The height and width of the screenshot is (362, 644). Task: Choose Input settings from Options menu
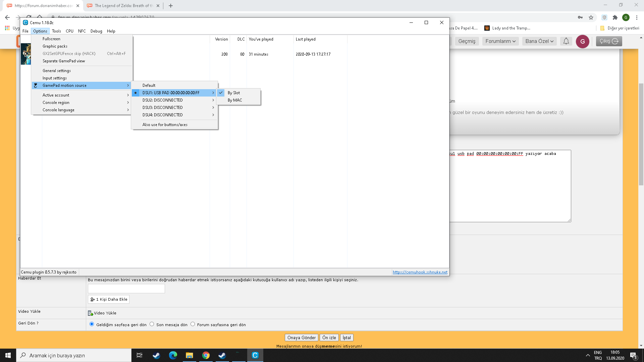[x=55, y=78]
